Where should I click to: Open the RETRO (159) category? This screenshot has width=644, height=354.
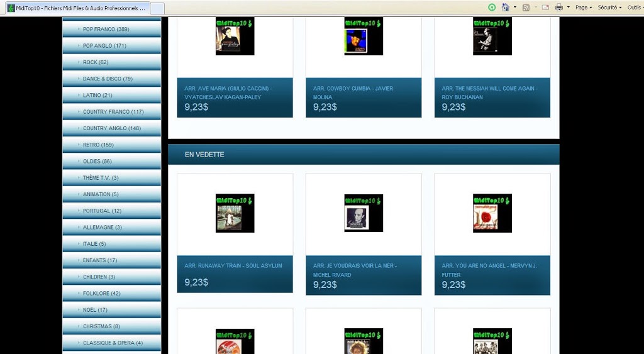coord(112,145)
